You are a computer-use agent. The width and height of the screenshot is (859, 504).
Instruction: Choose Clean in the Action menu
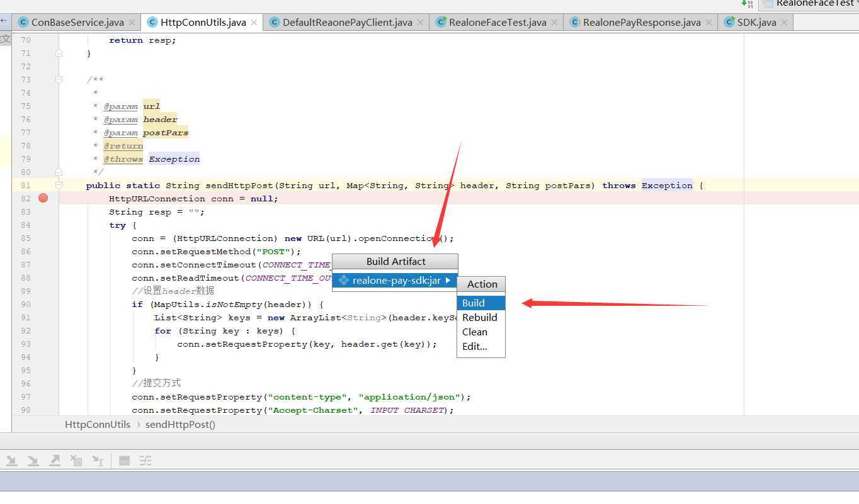click(481, 332)
